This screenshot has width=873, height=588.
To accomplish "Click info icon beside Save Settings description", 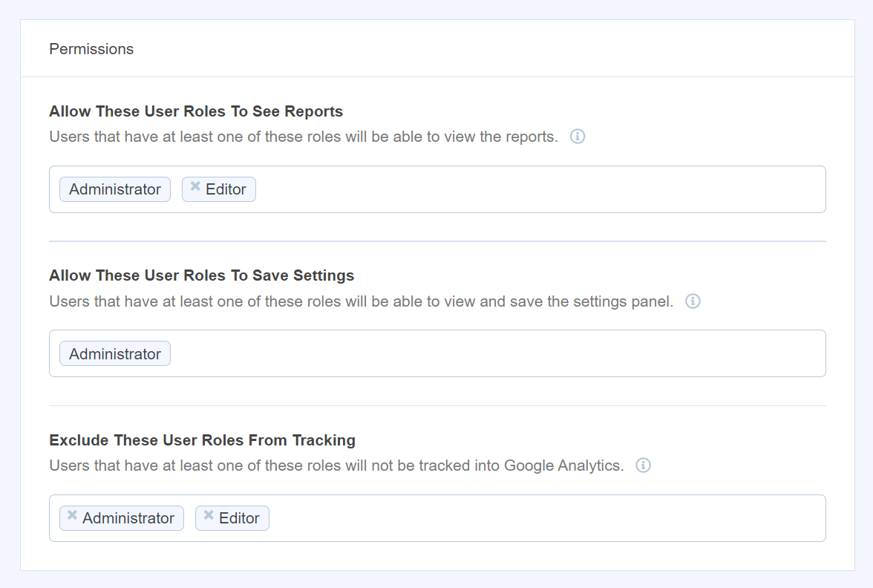I will click(x=693, y=301).
